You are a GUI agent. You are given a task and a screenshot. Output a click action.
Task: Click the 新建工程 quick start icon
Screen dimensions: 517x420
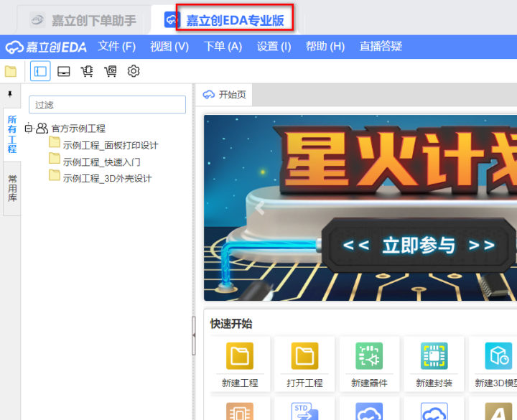(240, 356)
